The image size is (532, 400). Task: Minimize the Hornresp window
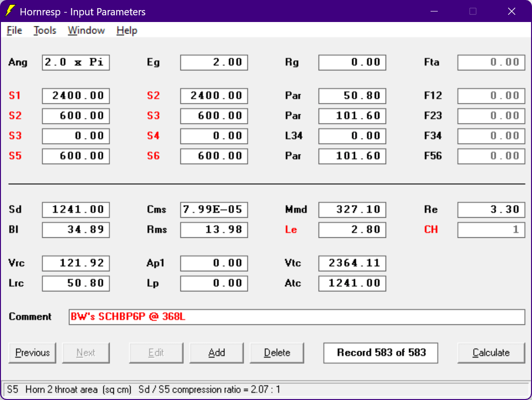[x=434, y=11]
